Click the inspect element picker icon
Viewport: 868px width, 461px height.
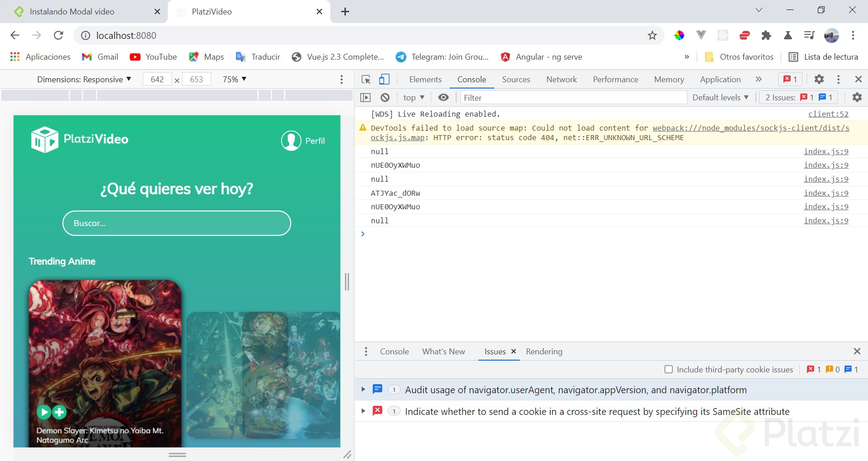click(x=366, y=80)
